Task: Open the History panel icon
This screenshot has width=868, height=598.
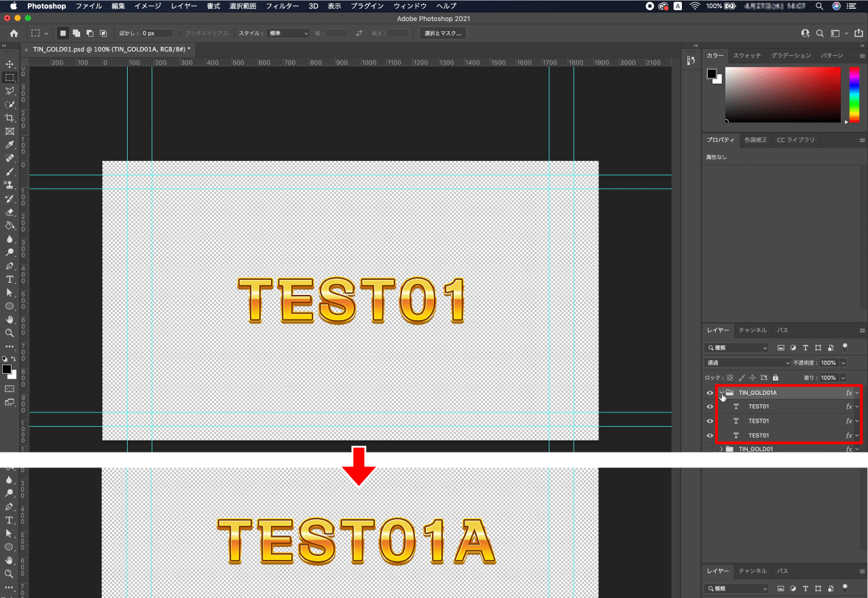Action: pyautogui.click(x=690, y=60)
